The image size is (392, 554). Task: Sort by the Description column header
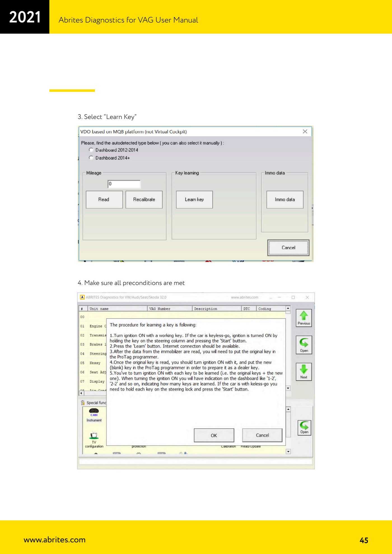[x=217, y=309]
